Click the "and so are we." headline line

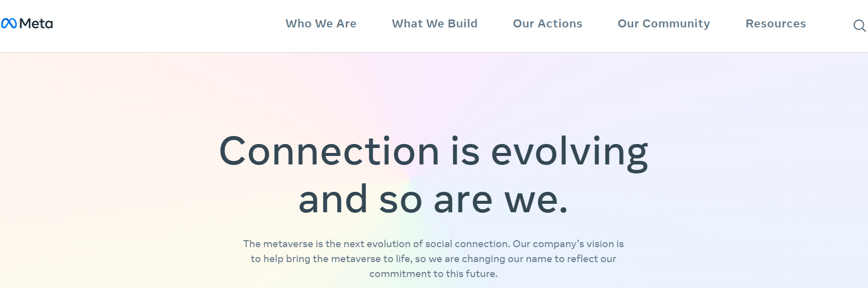click(x=433, y=199)
